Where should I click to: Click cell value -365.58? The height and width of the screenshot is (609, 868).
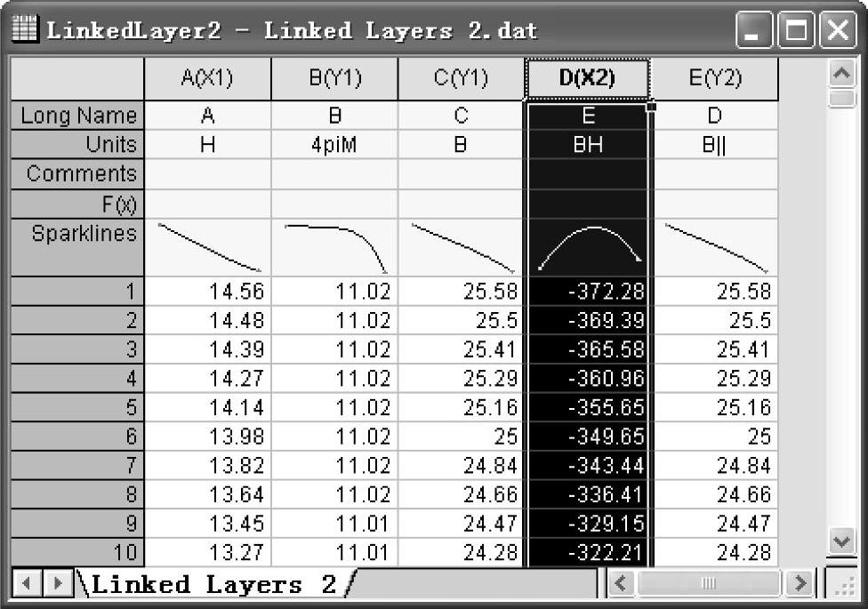pyautogui.click(x=587, y=349)
